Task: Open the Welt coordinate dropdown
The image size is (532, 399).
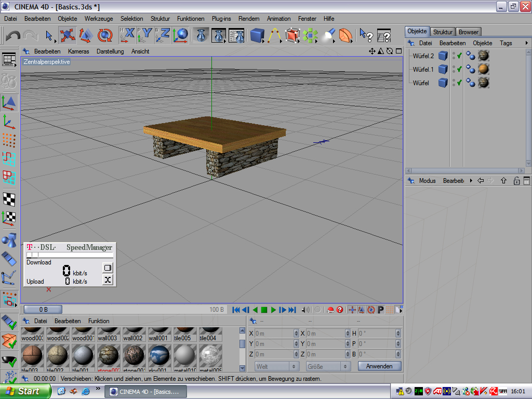Action: 276,366
